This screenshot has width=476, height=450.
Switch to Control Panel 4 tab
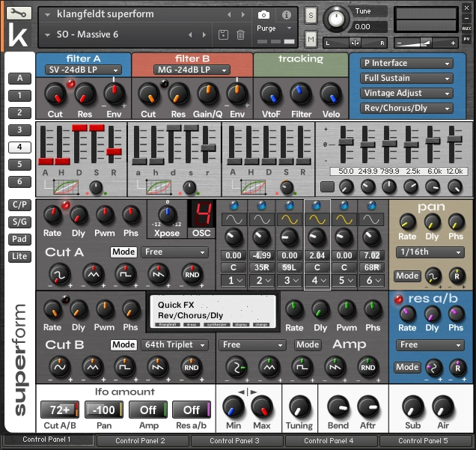tap(329, 441)
